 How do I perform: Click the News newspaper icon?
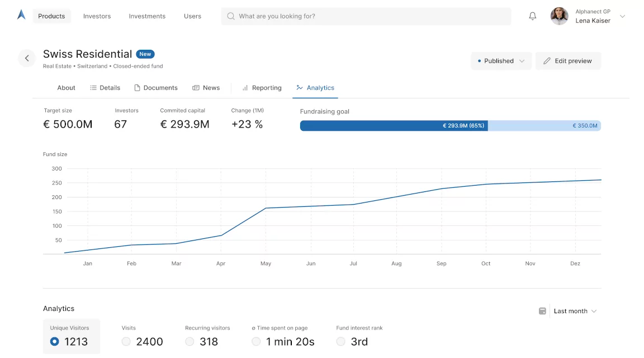click(196, 88)
